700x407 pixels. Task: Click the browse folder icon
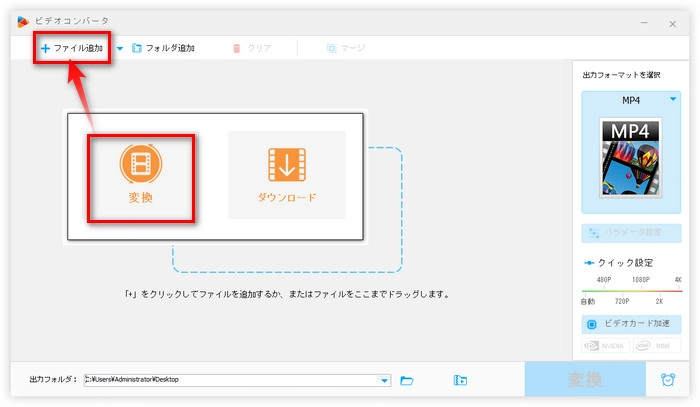point(407,380)
